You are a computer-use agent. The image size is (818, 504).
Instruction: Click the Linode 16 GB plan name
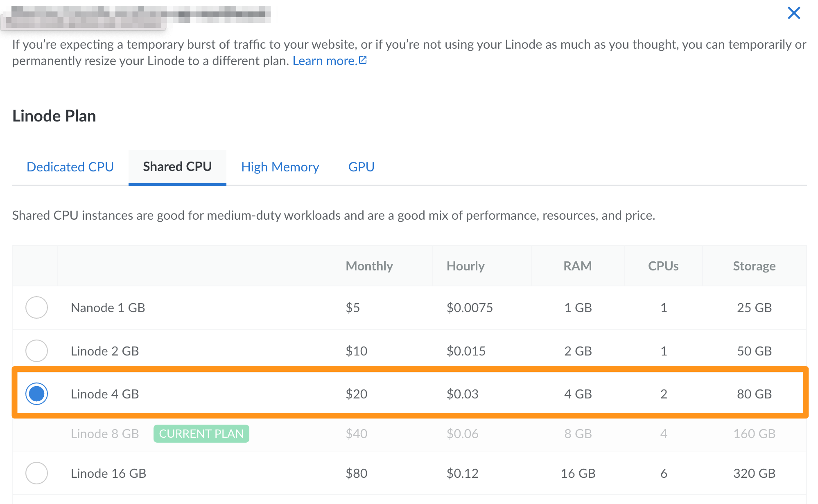point(108,473)
